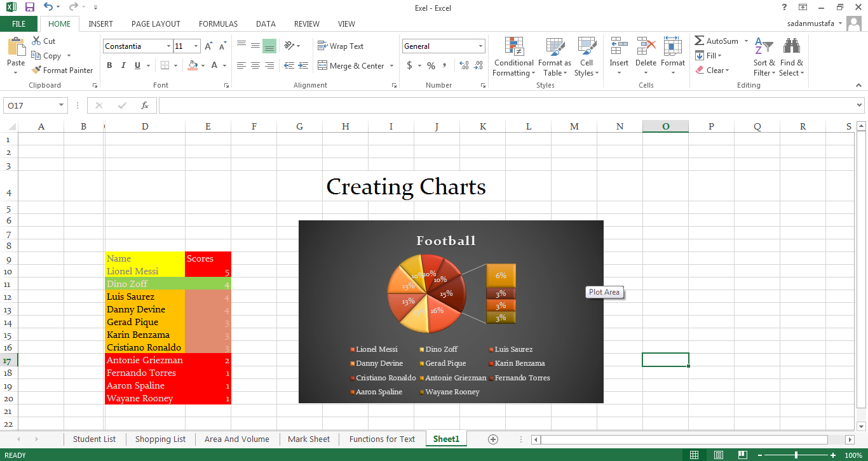
Task: Click the New Sheet plus button
Action: point(492,439)
